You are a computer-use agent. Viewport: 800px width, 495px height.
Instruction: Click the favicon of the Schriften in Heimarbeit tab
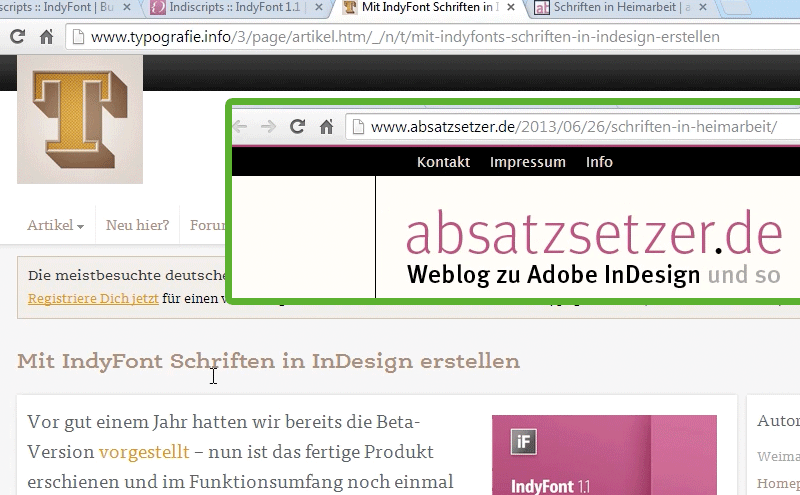point(542,8)
